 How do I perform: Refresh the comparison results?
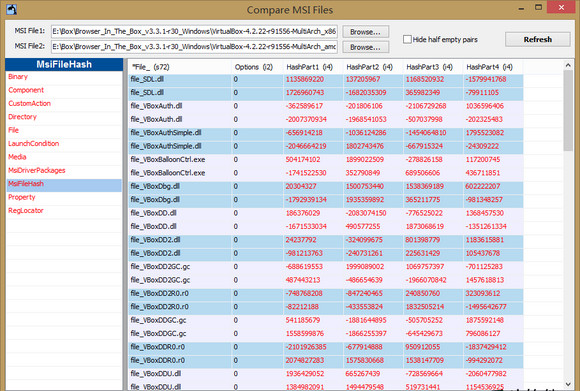[537, 39]
